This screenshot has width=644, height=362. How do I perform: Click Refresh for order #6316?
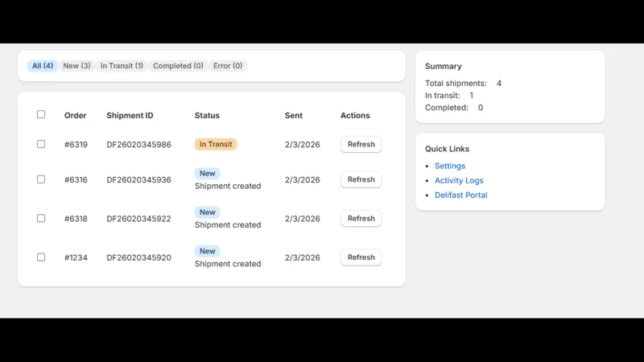pos(361,179)
